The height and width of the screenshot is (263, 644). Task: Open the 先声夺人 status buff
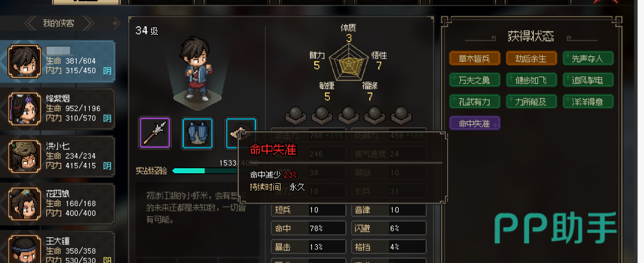pos(588,58)
